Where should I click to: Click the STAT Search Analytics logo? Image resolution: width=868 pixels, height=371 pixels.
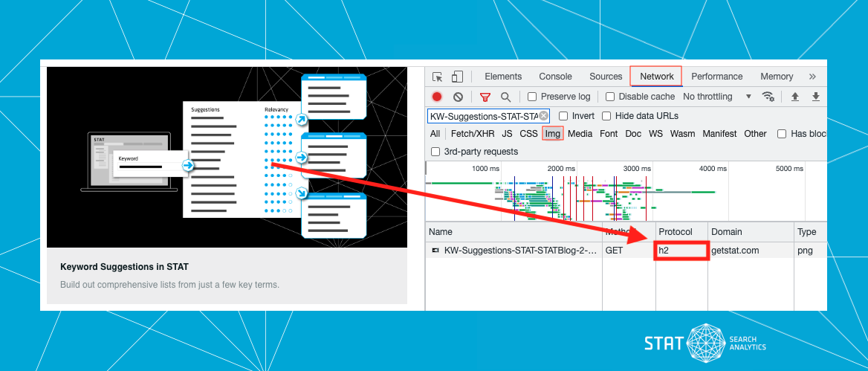pyautogui.click(x=705, y=343)
